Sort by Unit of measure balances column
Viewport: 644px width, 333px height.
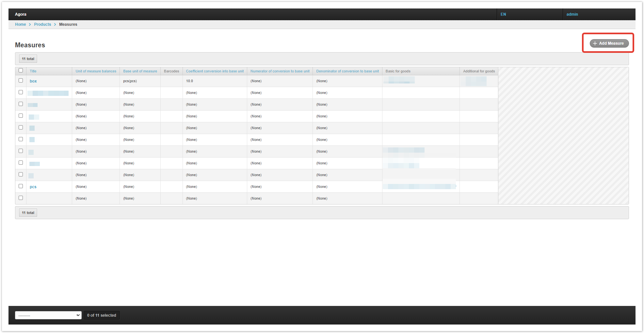tap(96, 71)
